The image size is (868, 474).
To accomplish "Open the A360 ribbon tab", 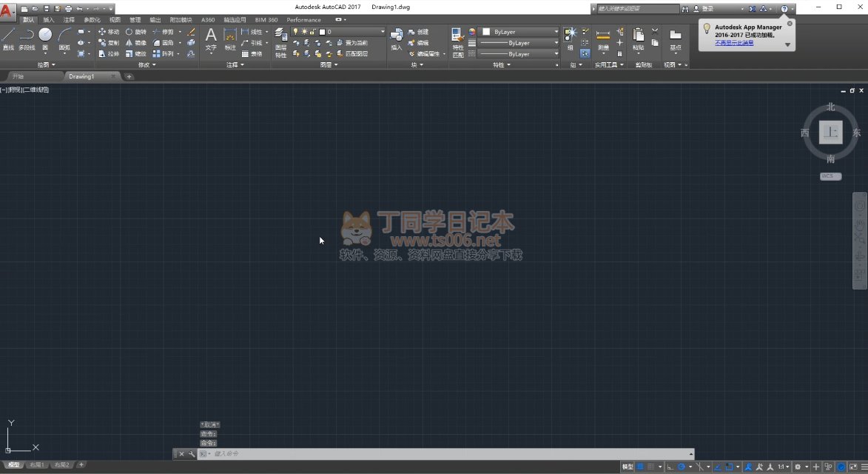I will click(x=208, y=20).
